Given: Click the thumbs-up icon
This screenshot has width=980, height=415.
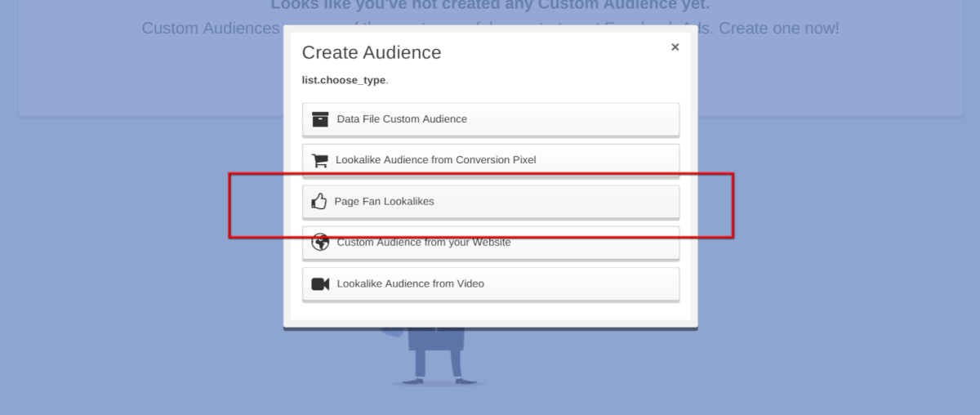Looking at the screenshot, I should click(319, 201).
